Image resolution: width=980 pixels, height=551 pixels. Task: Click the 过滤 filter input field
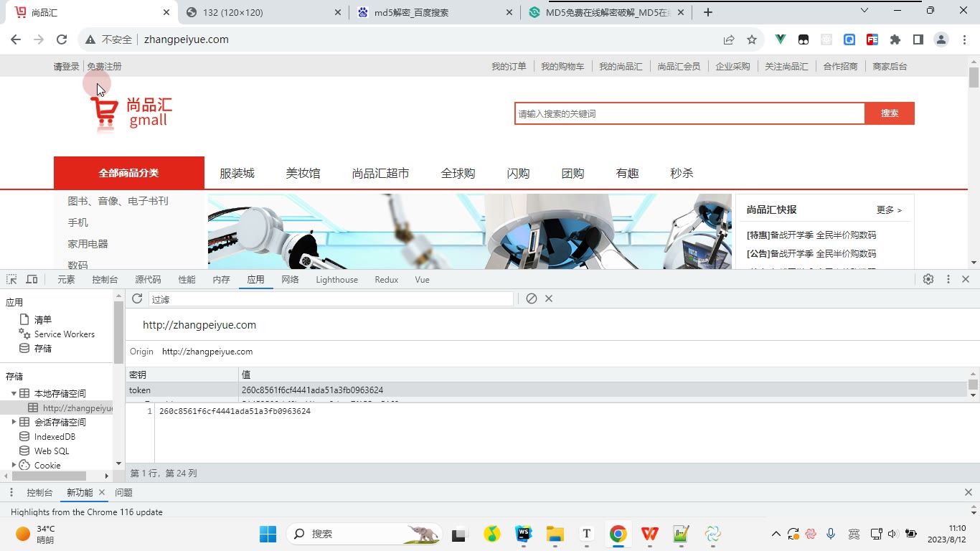point(331,299)
